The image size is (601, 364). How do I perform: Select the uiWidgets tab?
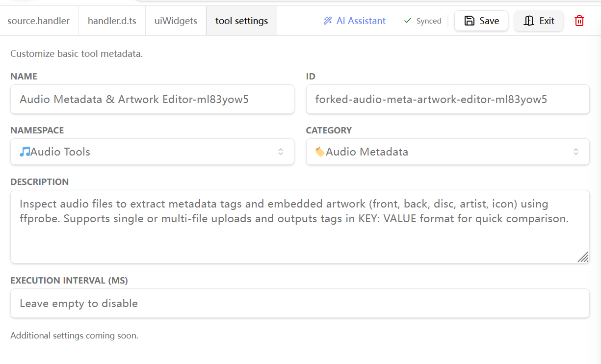(x=176, y=21)
